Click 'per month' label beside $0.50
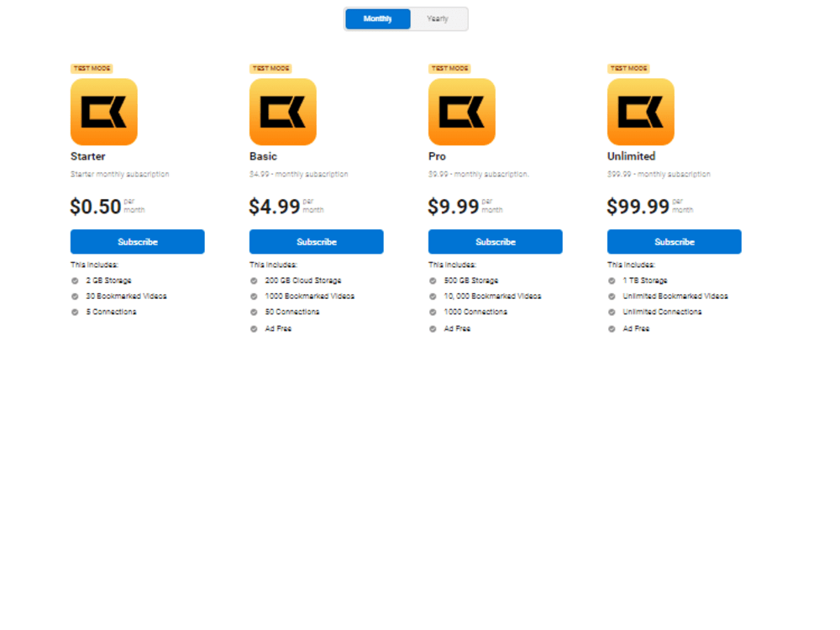 134,206
